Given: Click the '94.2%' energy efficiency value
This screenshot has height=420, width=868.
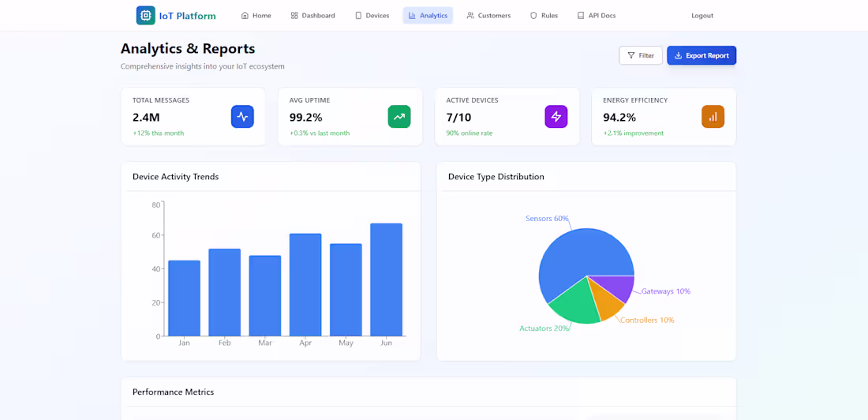Looking at the screenshot, I should pyautogui.click(x=619, y=118).
